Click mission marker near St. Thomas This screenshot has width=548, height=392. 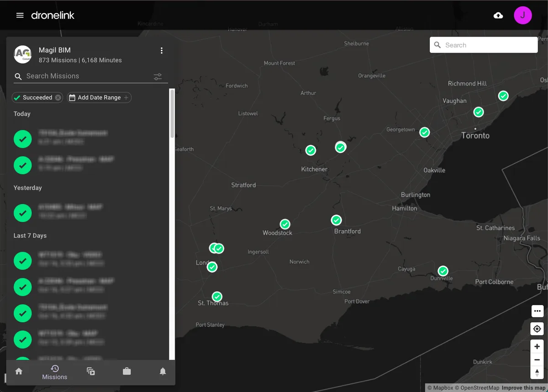[x=217, y=297]
